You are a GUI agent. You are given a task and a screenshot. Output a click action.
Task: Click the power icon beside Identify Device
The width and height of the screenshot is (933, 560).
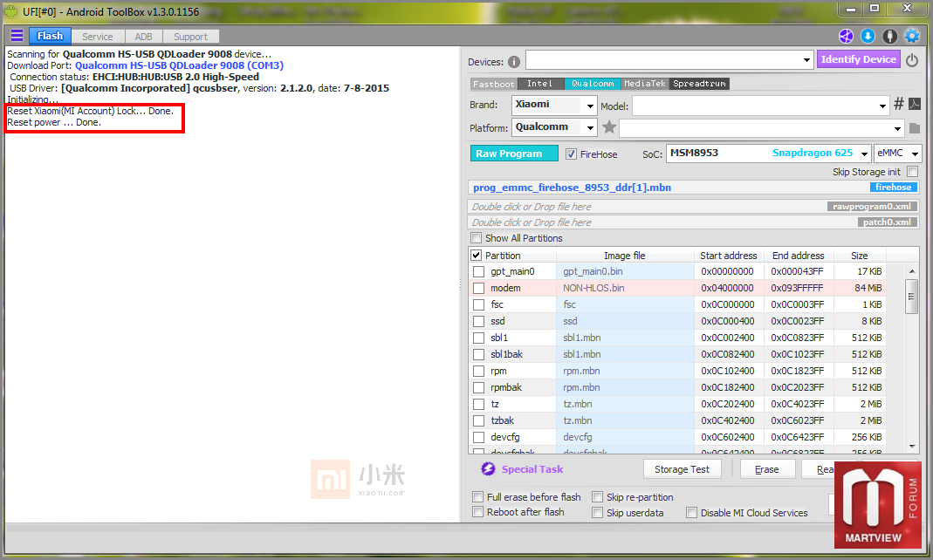tap(911, 60)
